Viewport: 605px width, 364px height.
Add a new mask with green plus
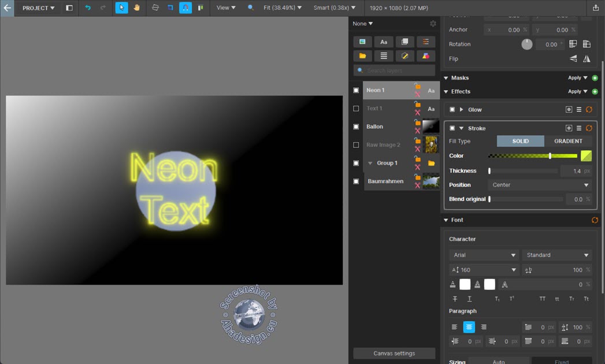[595, 78]
